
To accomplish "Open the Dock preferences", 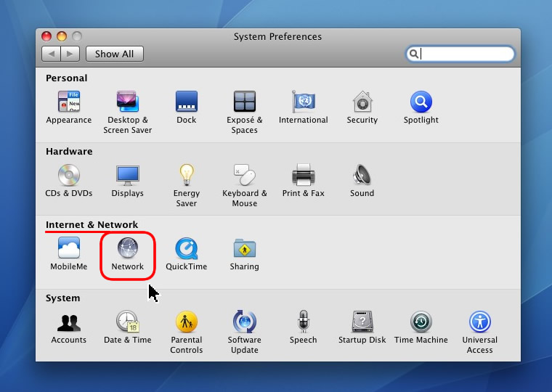I will 186,102.
